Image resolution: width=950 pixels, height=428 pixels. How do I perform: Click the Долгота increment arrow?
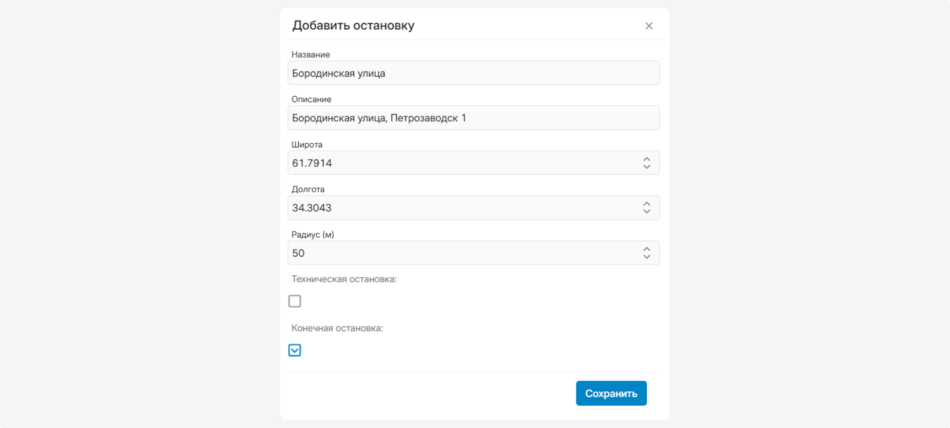[646, 204]
